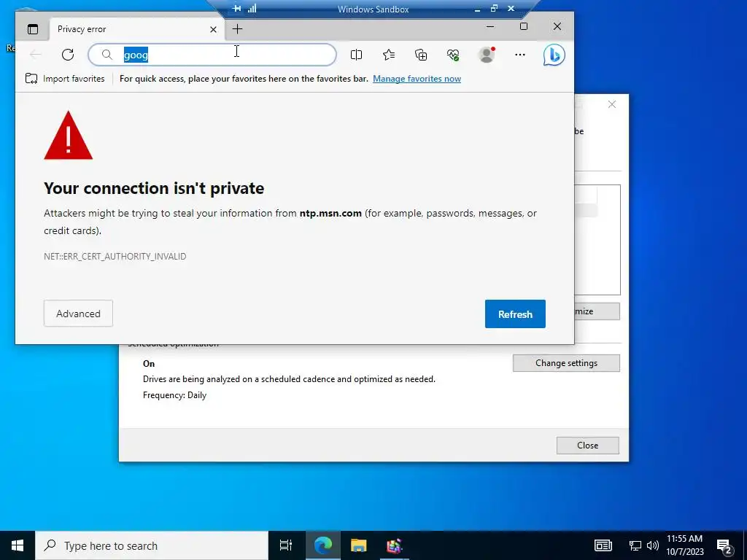Open the Favorites star icon
The image size is (747, 560).
[389, 55]
